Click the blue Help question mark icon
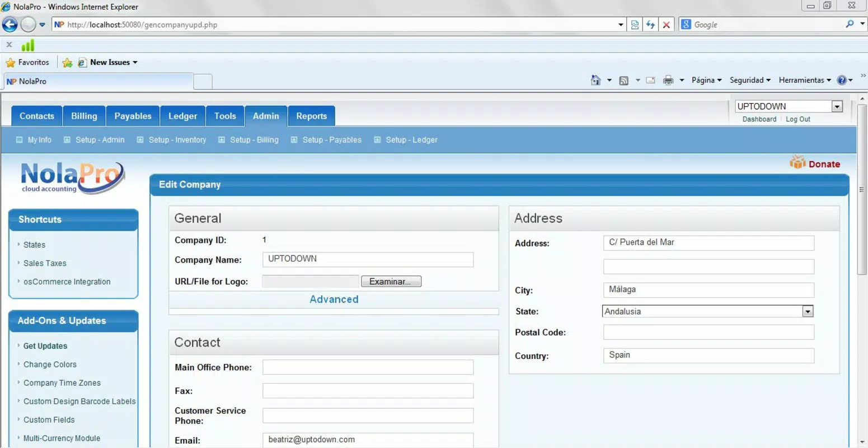 click(842, 80)
